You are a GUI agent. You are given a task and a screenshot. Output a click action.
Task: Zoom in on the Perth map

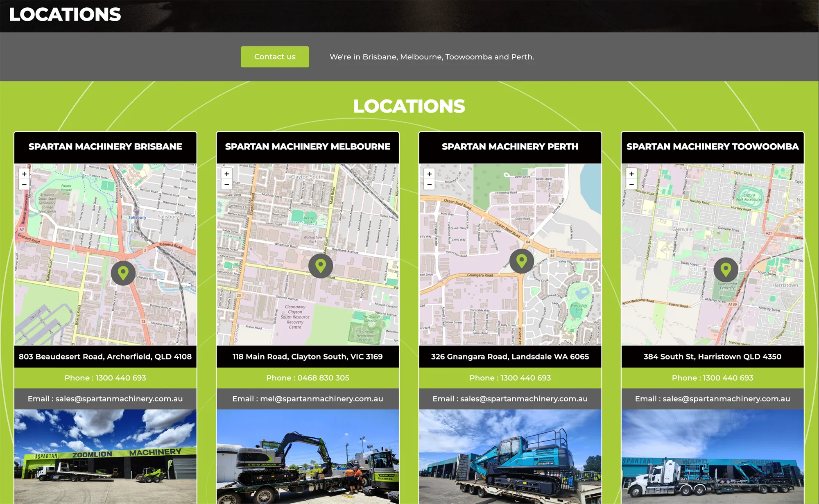[x=429, y=174]
